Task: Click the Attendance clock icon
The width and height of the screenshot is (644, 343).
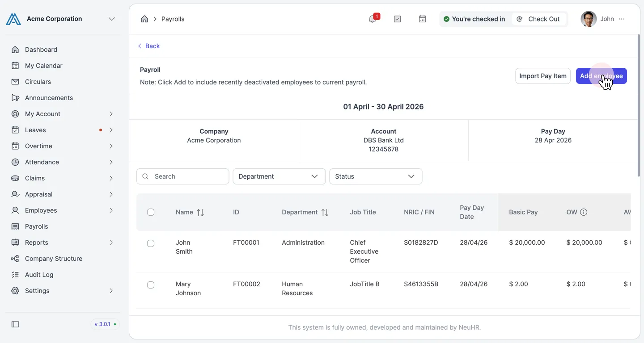Action: (15, 162)
